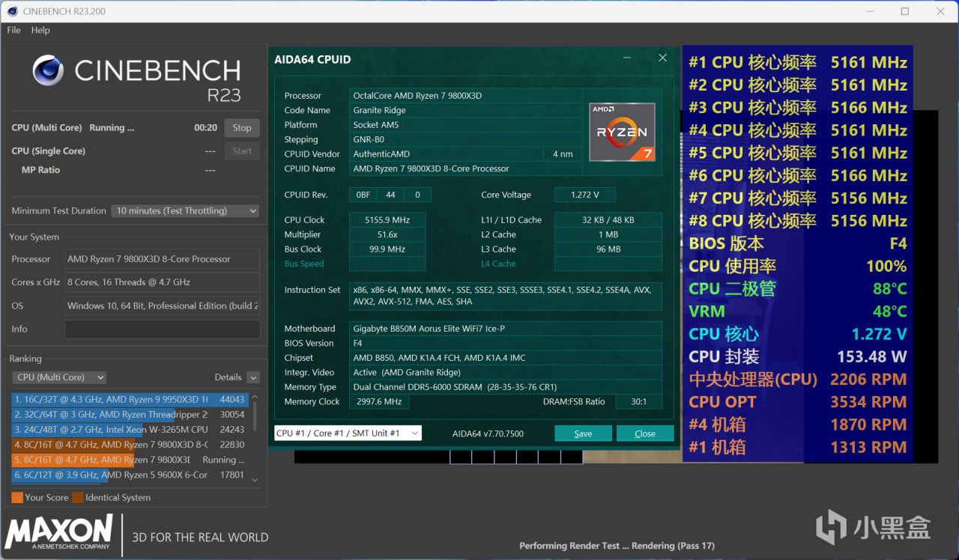Viewport: 959px width, 560px height.
Task: Click the Info input field
Action: tap(162, 329)
